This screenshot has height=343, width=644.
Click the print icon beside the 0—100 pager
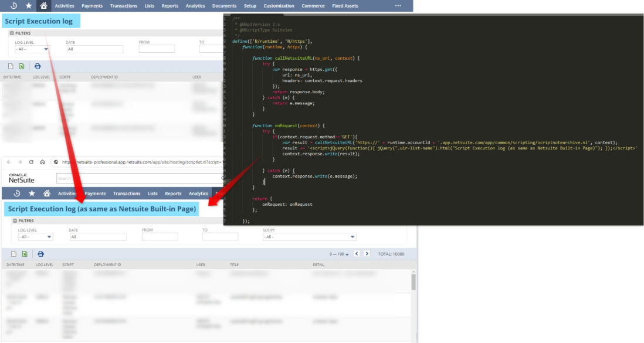tap(40, 254)
